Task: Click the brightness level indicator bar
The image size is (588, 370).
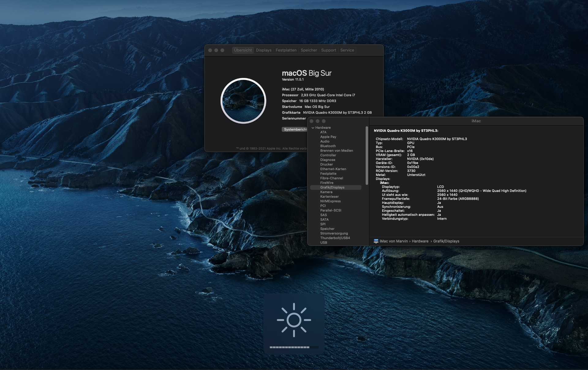Action: pyautogui.click(x=294, y=347)
